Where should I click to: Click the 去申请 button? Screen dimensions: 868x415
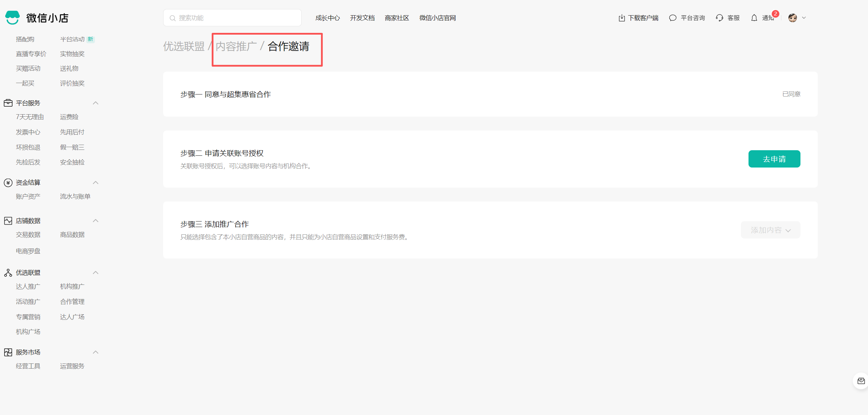pyautogui.click(x=774, y=159)
